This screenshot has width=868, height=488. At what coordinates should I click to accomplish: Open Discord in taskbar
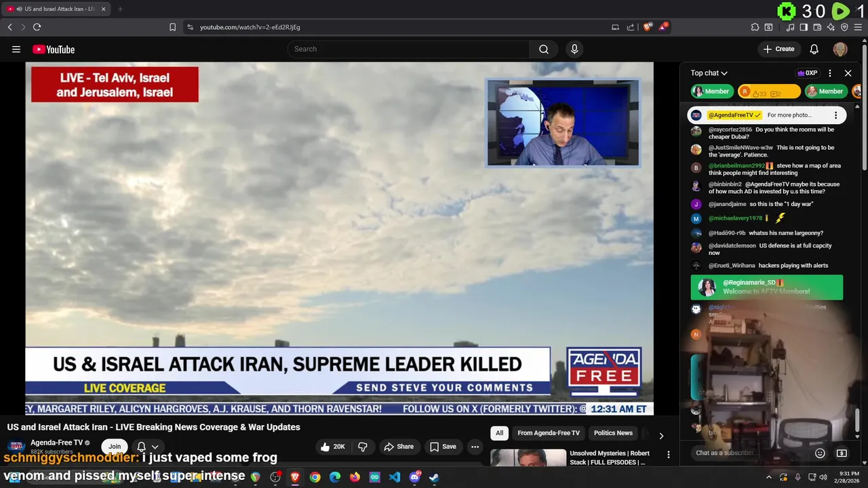(x=414, y=477)
